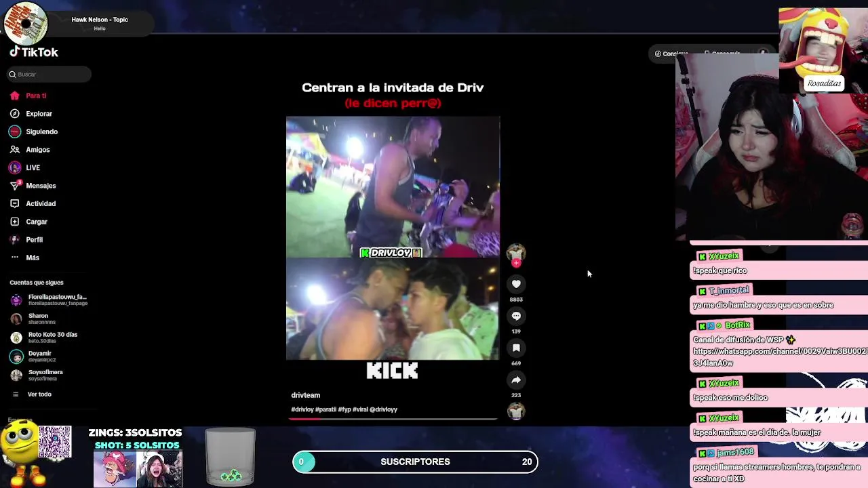Click the SUSCRIPTORES goal bar
The image size is (868, 488).
pos(415,462)
